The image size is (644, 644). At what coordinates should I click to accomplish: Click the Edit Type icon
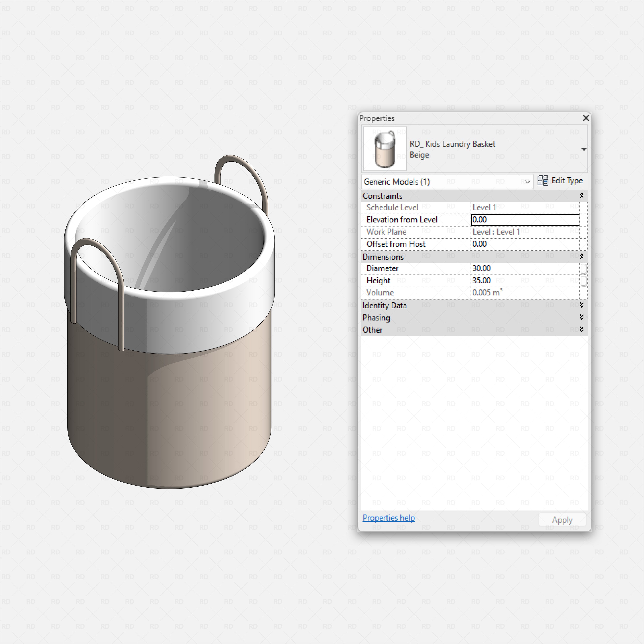tap(542, 181)
